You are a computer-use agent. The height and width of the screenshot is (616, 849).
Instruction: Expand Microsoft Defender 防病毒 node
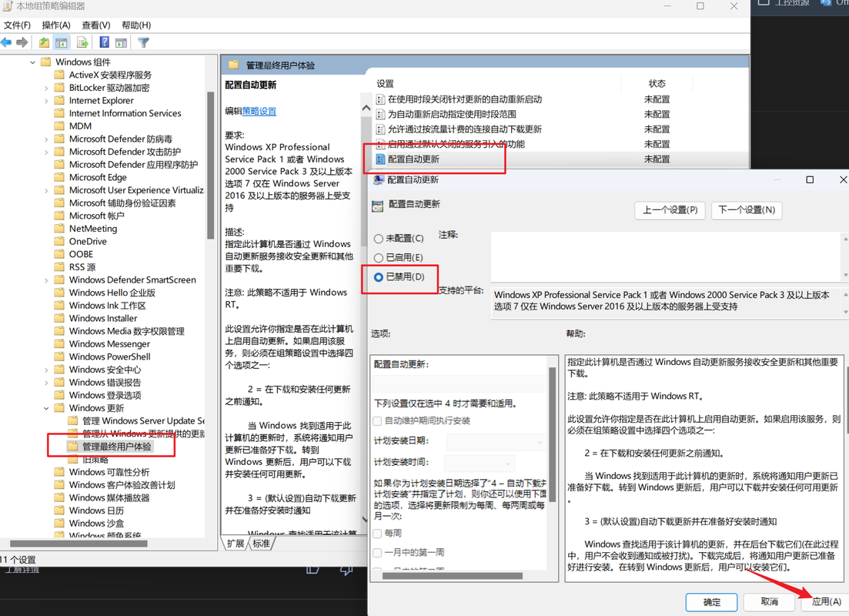[46, 139]
